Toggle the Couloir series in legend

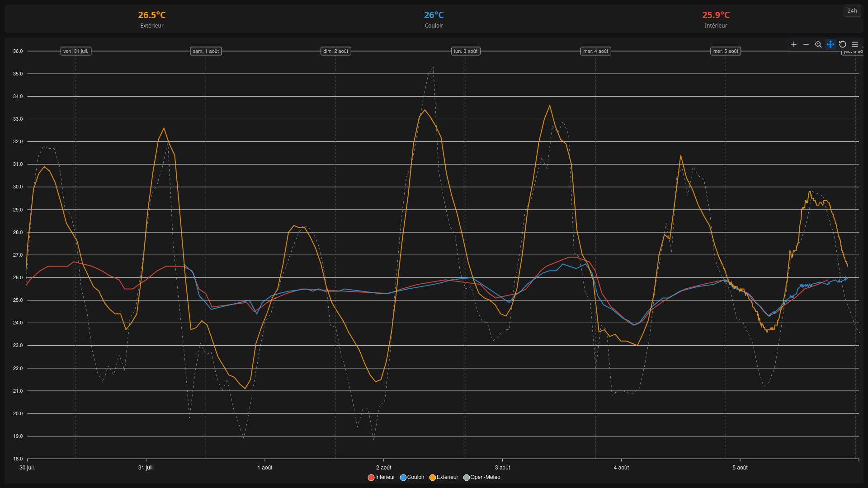tap(412, 477)
